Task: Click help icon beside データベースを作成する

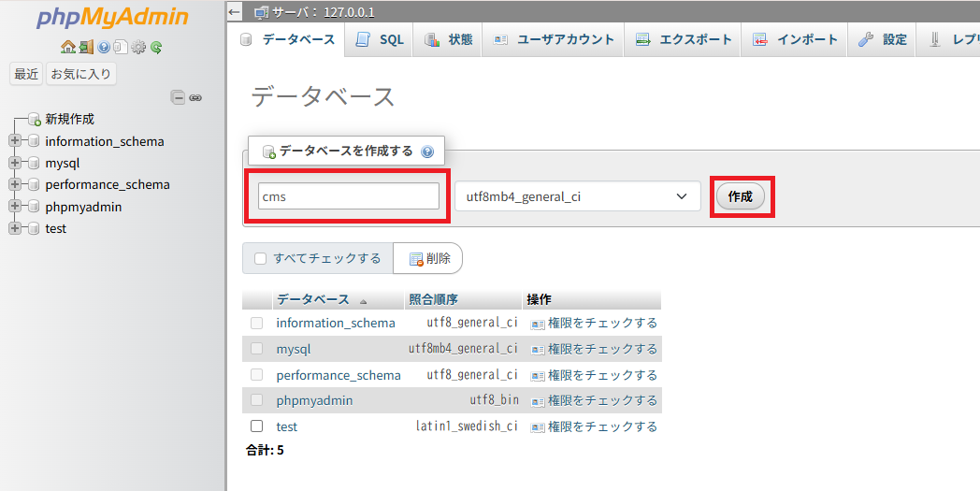Action: [428, 152]
